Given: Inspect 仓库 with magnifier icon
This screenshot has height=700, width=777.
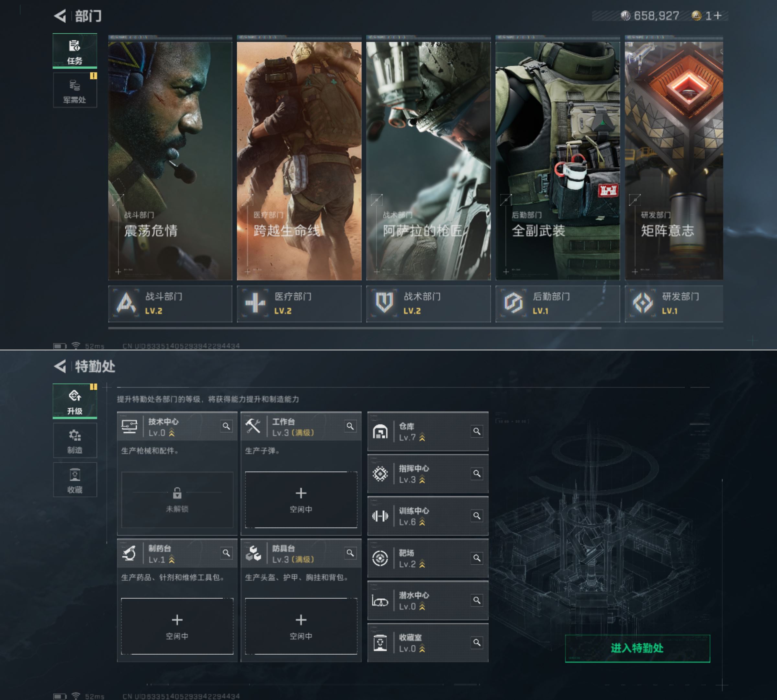Looking at the screenshot, I should point(477,431).
